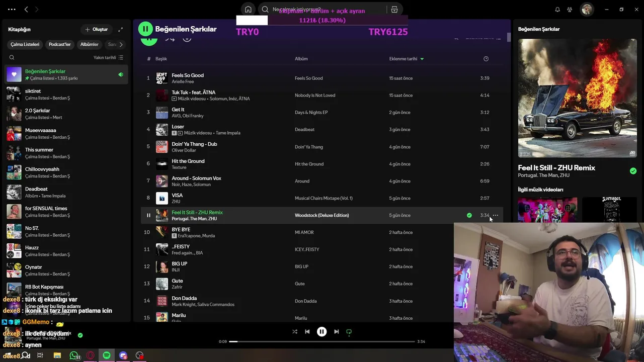Click the search input field
The height and width of the screenshot is (362, 644).
click(x=322, y=10)
